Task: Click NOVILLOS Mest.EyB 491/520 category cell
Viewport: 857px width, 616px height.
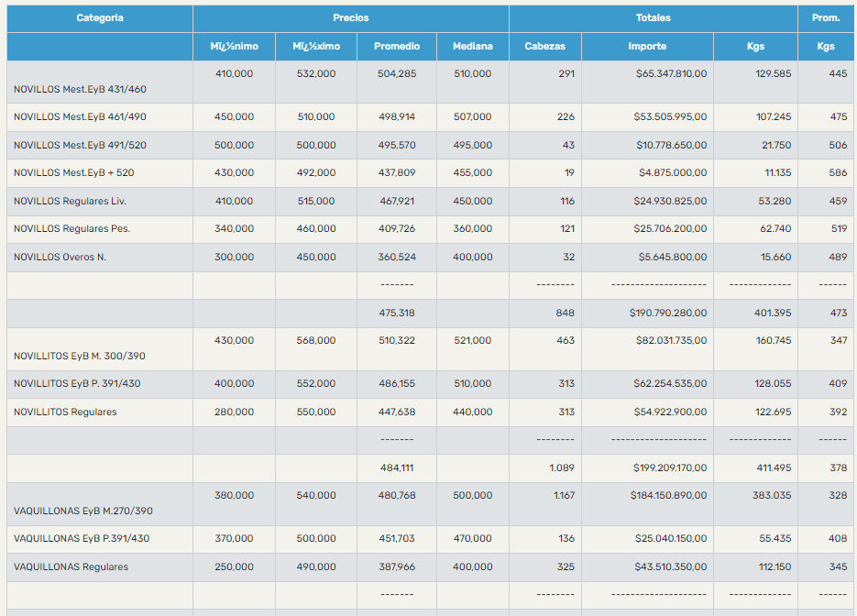Action: point(80,146)
